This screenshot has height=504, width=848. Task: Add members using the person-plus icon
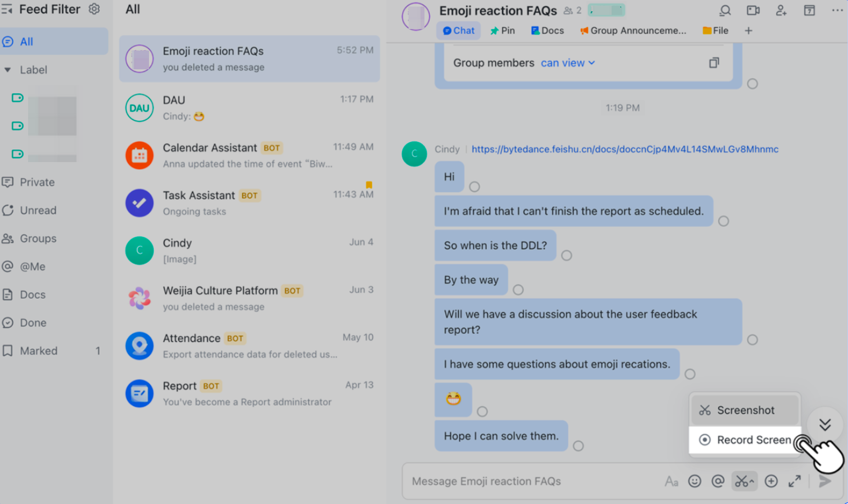[781, 10]
